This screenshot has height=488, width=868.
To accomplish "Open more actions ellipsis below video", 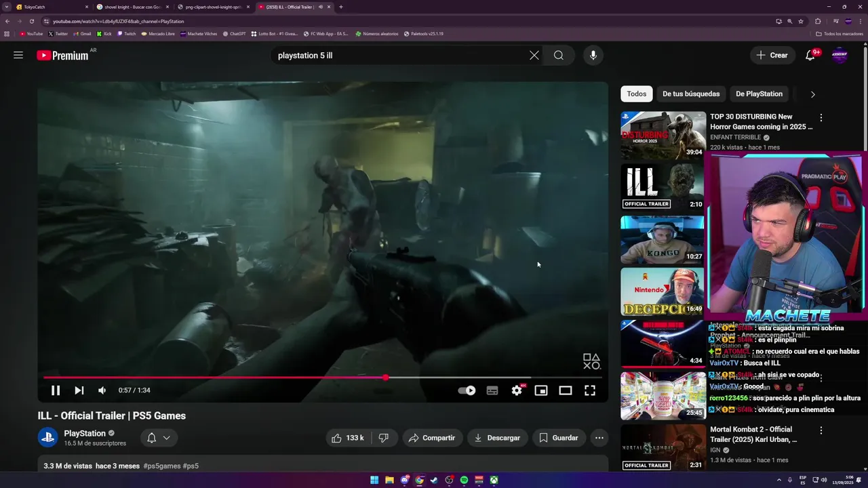I will [x=599, y=438].
